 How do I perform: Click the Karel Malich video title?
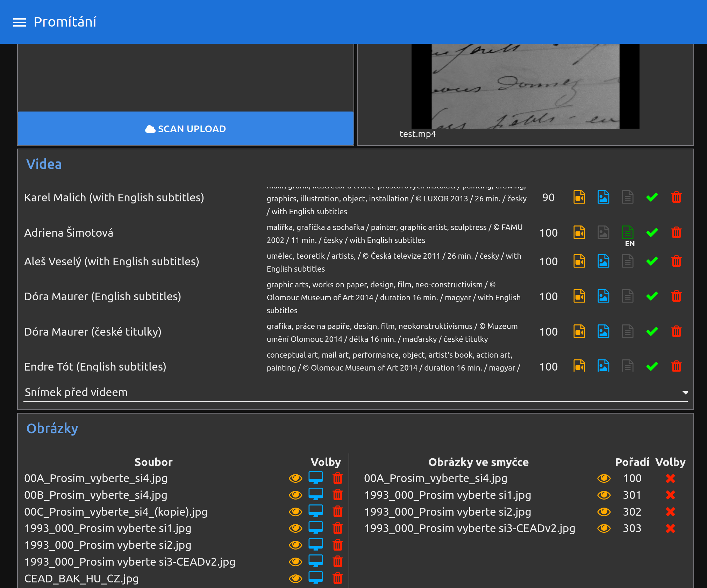coord(114,198)
